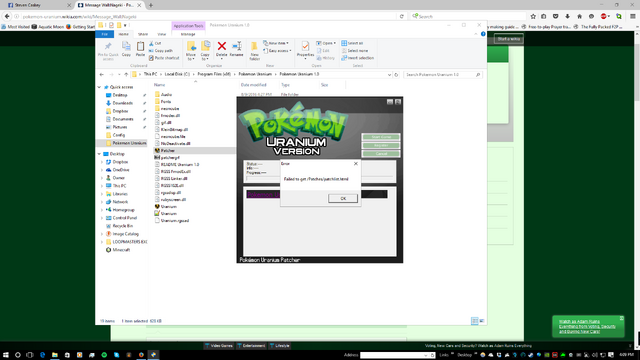Viewport: 640px width, 360px height.
Task: Open Copy to dropdown
Action: coord(205,51)
